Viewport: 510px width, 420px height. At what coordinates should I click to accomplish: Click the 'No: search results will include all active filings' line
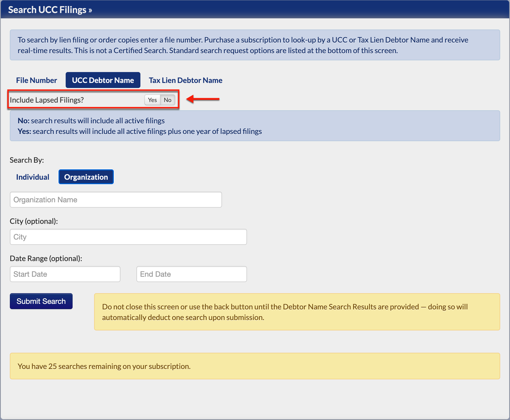91,121
